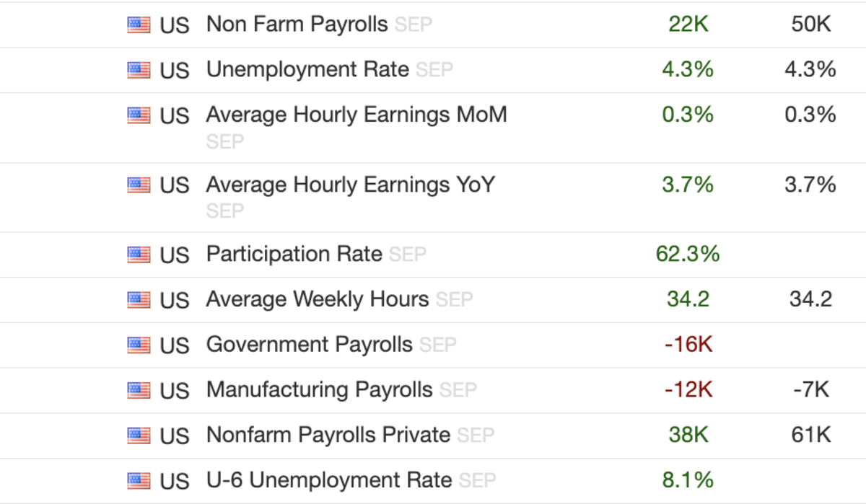Click the Manufacturing Payrolls link
866x504 pixels.
319,389
